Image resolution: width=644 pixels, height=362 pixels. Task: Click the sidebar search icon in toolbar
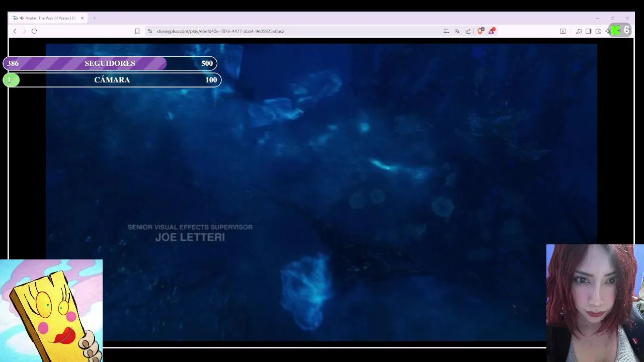tap(563, 31)
